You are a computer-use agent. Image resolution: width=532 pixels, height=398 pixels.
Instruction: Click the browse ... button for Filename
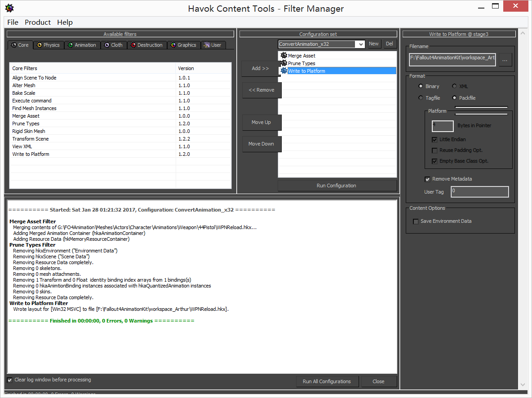pyautogui.click(x=505, y=60)
